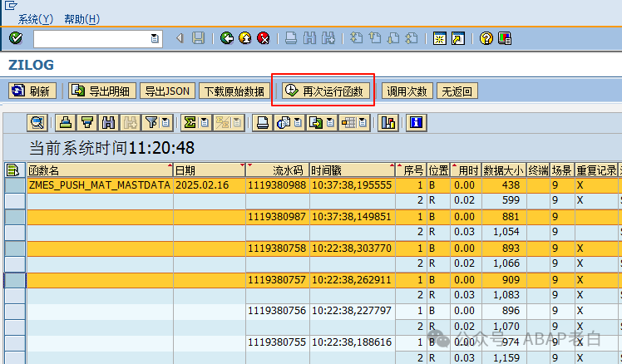Click the 时间戳 column header
This screenshot has height=364, width=622.
pyautogui.click(x=353, y=170)
